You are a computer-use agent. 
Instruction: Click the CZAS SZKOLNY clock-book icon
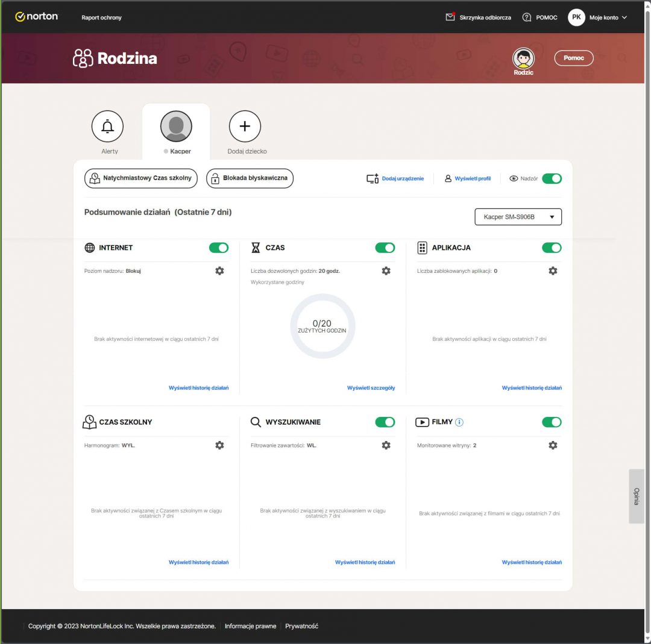89,422
